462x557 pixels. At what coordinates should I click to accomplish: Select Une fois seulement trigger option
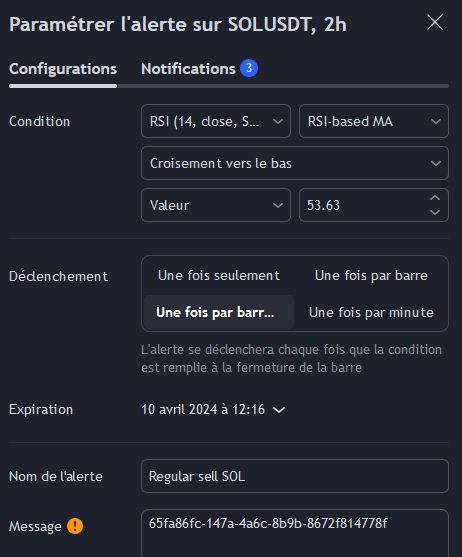point(219,275)
